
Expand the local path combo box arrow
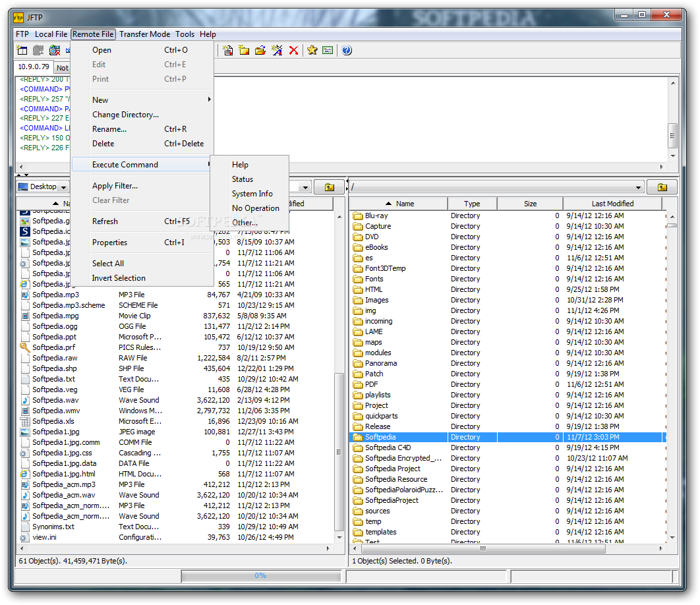pos(305,187)
